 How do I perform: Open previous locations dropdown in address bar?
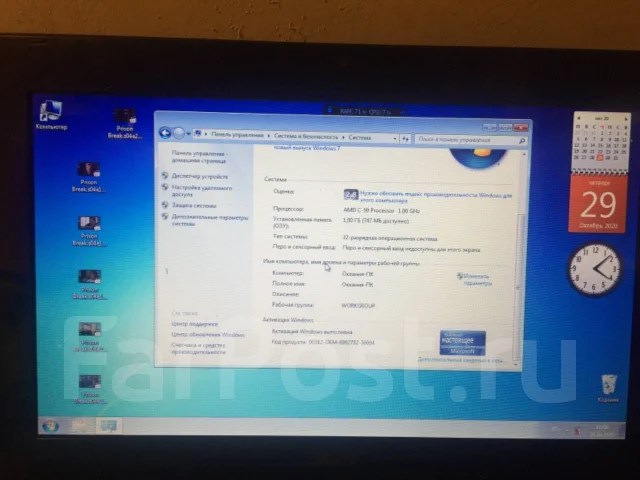coord(395,139)
